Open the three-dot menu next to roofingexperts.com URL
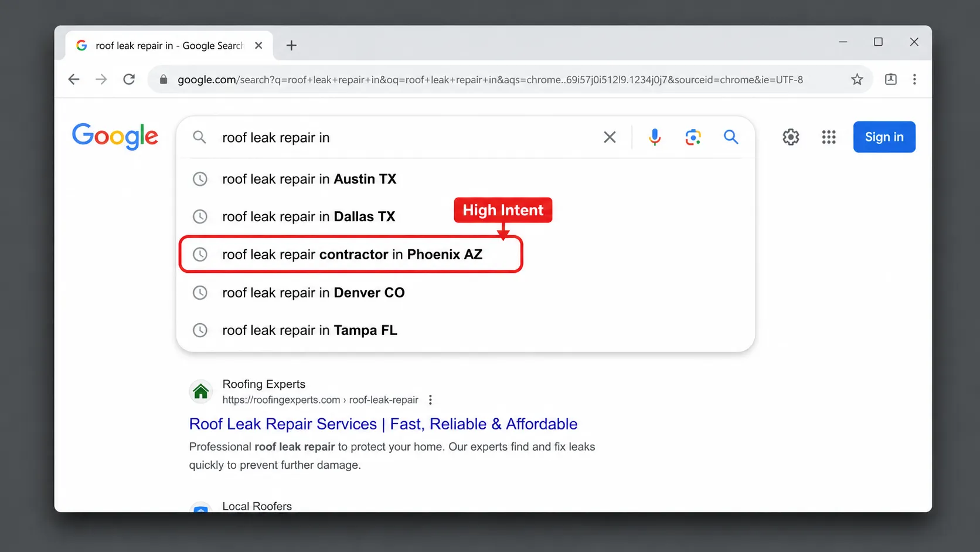Viewport: 980px width, 552px height. tap(430, 399)
